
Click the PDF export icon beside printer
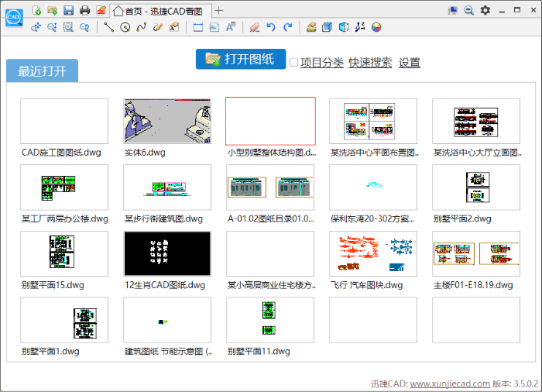click(x=101, y=10)
